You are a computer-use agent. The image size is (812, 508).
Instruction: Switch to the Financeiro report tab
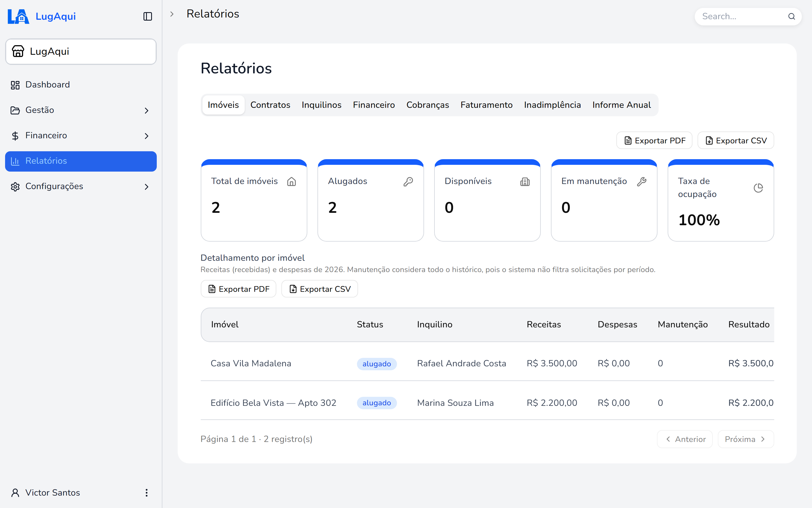tap(374, 105)
